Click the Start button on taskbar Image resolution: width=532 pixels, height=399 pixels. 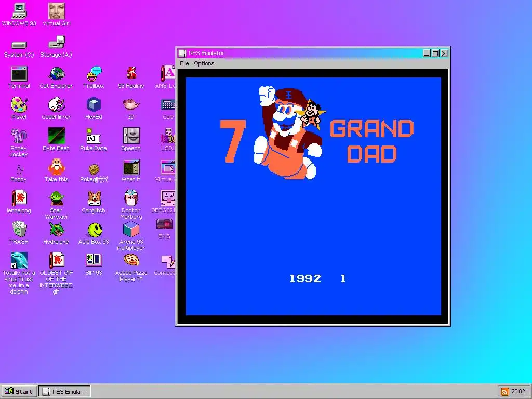click(19, 392)
